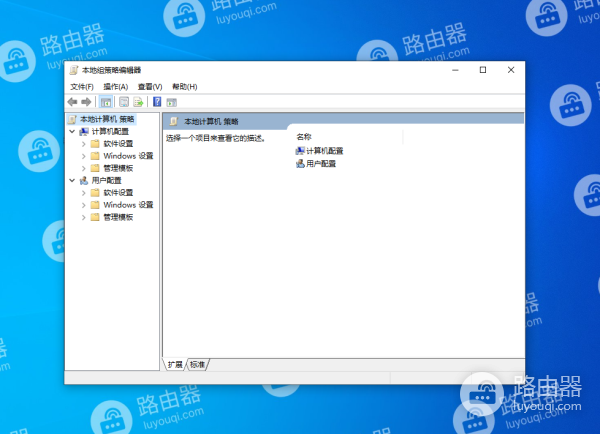
Task: Minimize the Group Policy Editor window
Action: [455, 70]
